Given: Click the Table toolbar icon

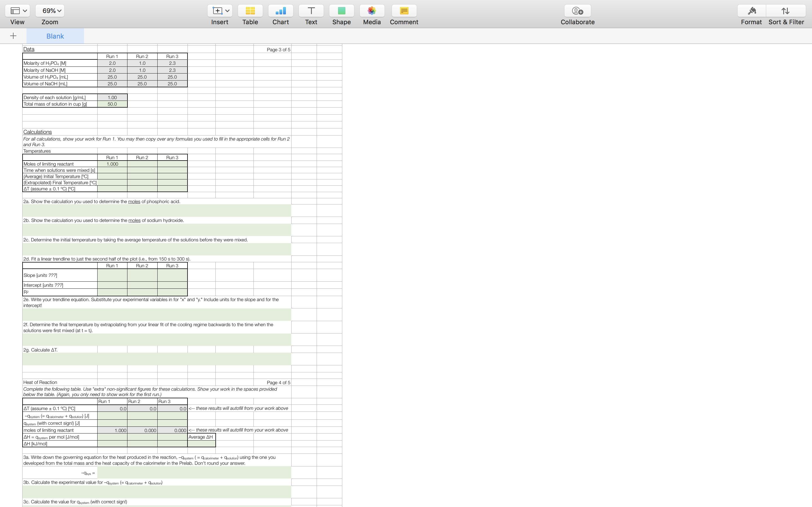Looking at the screenshot, I should 250,11.
